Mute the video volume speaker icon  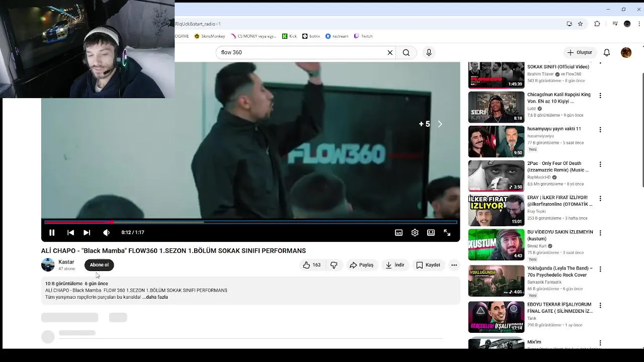(x=106, y=232)
